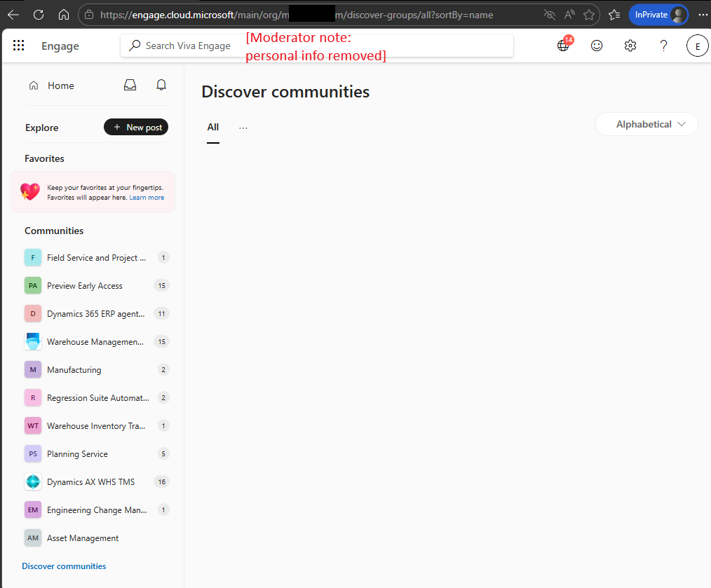The image size is (711, 588).
Task: Open the browser home page icon
Action: coord(64,15)
